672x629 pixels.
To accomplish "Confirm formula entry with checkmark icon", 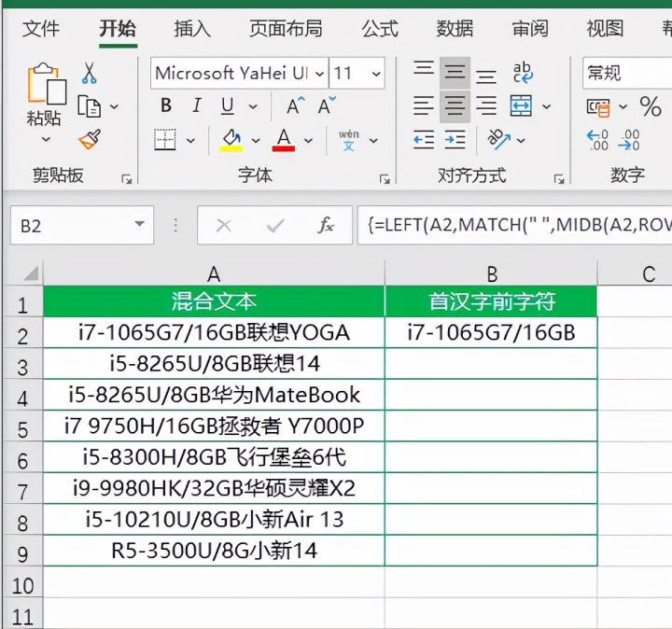I will click(x=275, y=225).
